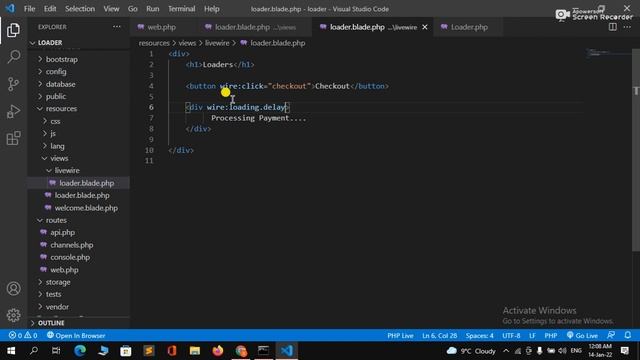Open the Selection menu
This screenshot has height=360, width=640.
click(80, 9)
